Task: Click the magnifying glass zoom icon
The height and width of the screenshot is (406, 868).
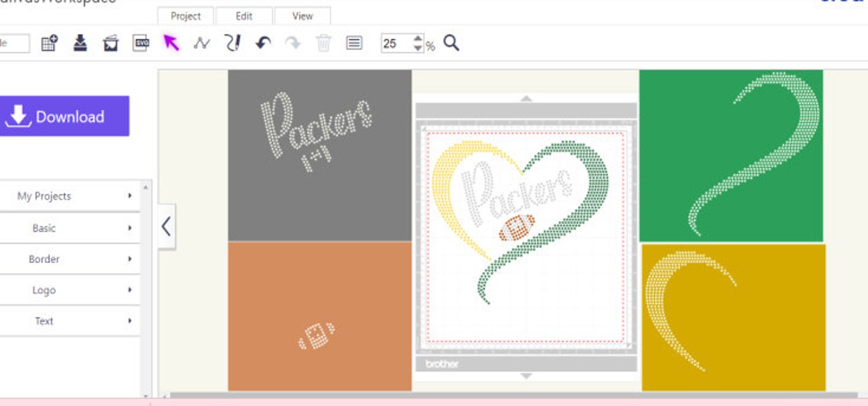Action: (451, 43)
